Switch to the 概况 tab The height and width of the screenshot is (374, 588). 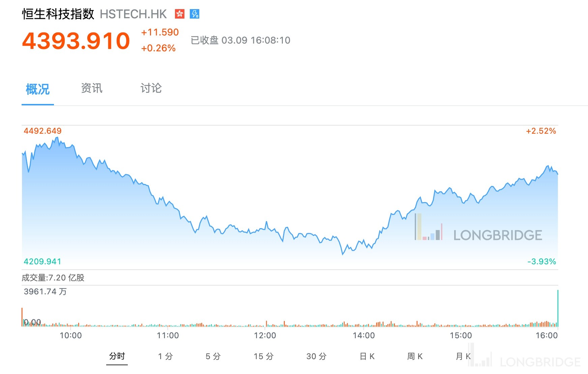click(x=38, y=89)
